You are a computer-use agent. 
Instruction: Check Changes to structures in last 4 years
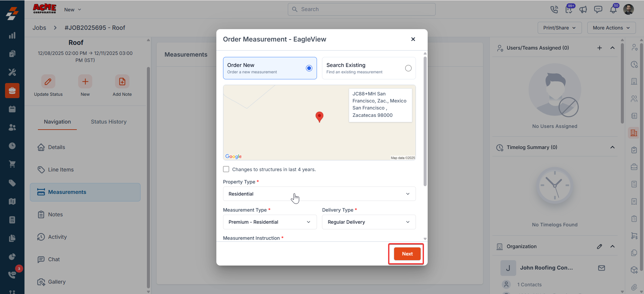226,169
